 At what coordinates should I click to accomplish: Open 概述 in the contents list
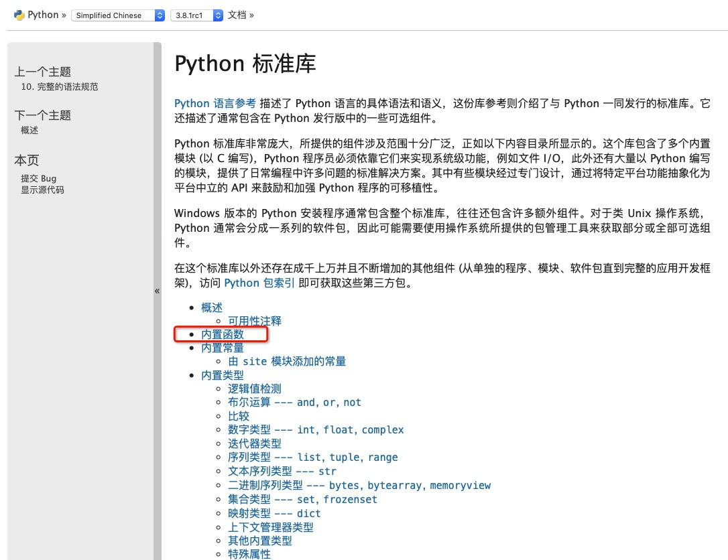212,307
